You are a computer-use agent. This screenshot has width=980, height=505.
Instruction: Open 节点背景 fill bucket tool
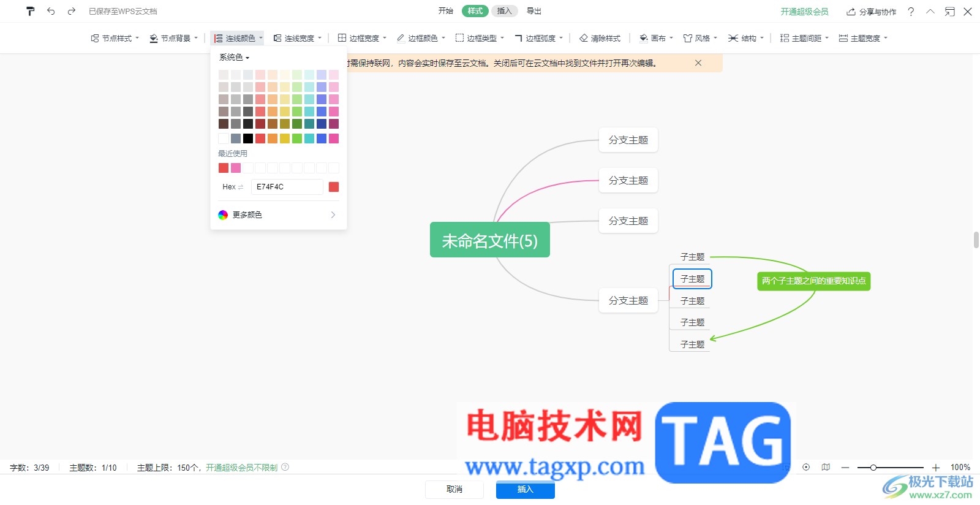point(154,38)
